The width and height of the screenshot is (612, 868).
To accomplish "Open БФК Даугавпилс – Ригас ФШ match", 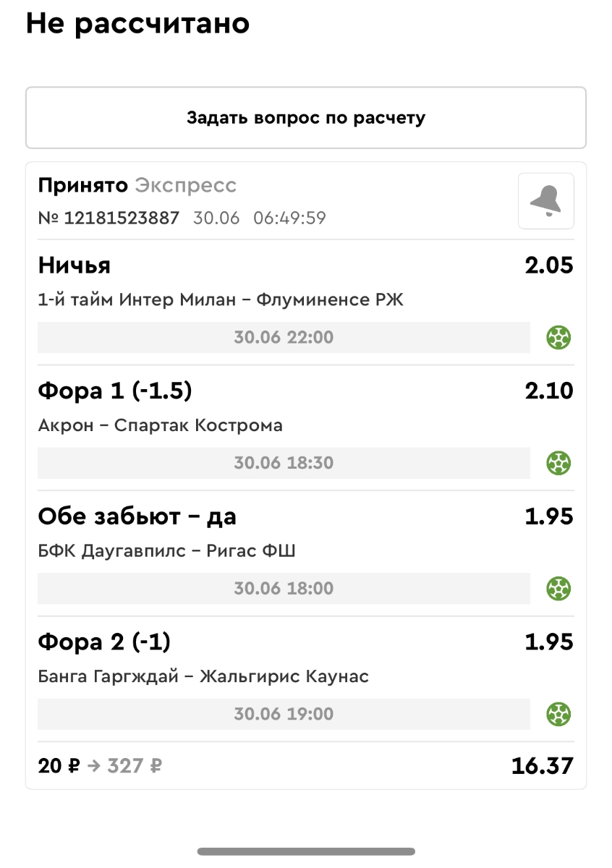I will tap(166, 551).
